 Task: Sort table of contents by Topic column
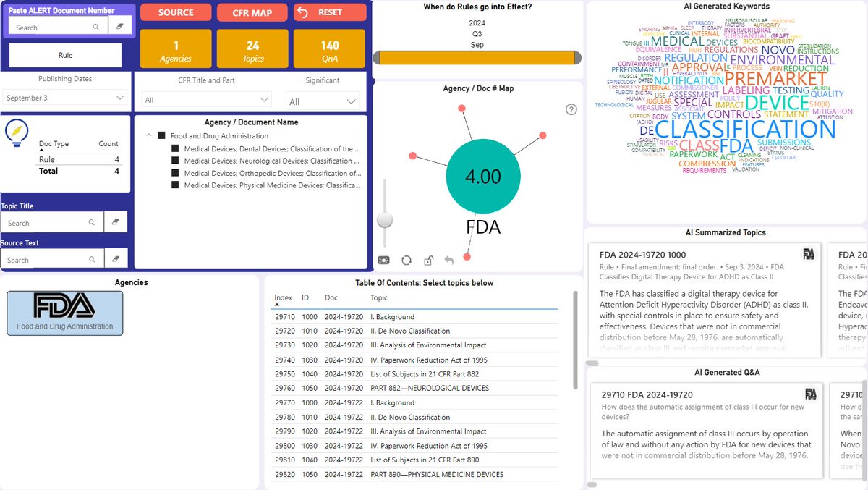coord(379,297)
